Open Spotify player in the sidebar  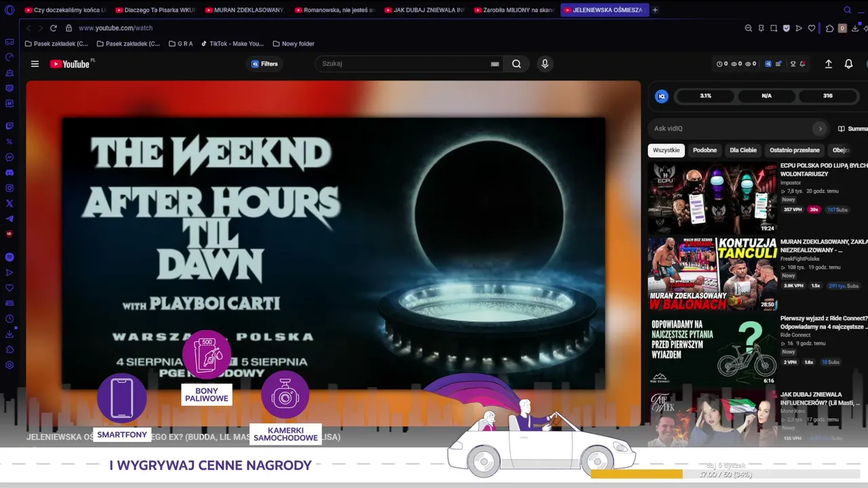tap(9, 257)
